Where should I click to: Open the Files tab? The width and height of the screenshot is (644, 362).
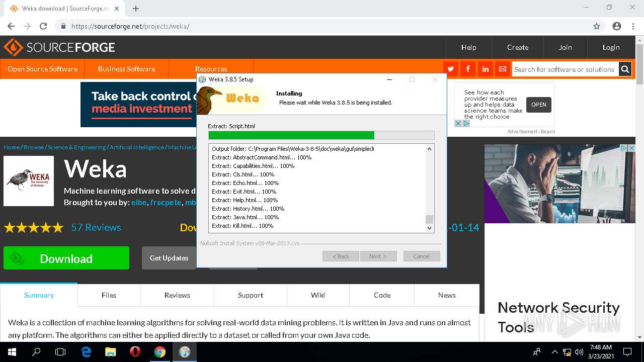pos(109,295)
